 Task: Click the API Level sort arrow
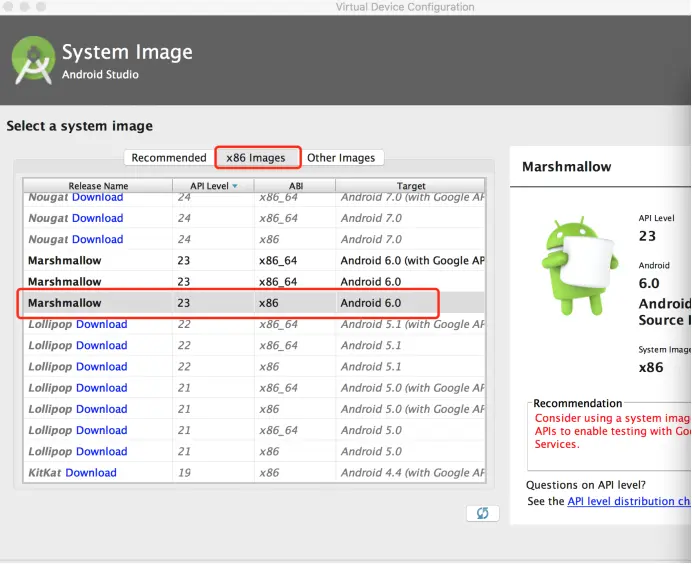[x=235, y=186]
